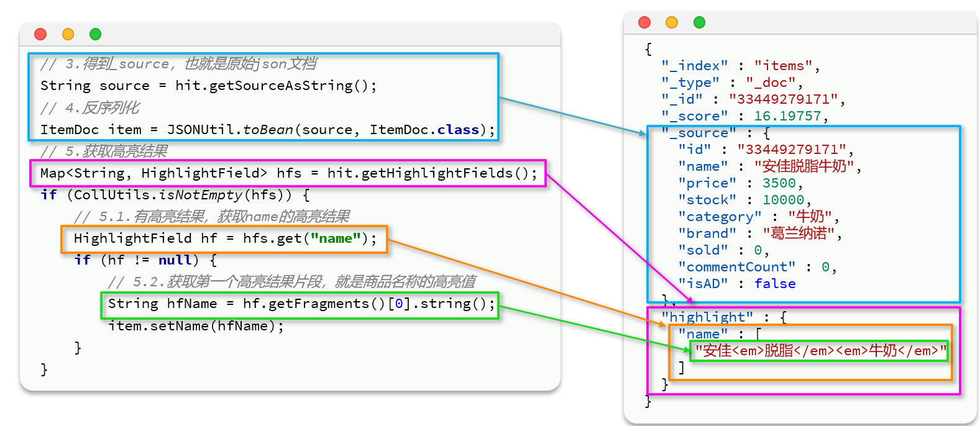Screen dimensions: 980x426
Task: Click the "_score" value 16.19757
Action: (x=787, y=116)
